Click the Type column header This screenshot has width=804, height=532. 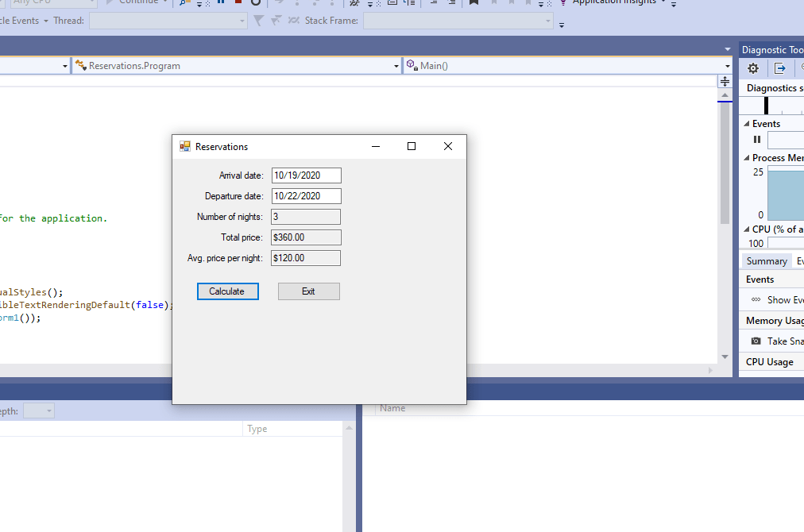257,429
